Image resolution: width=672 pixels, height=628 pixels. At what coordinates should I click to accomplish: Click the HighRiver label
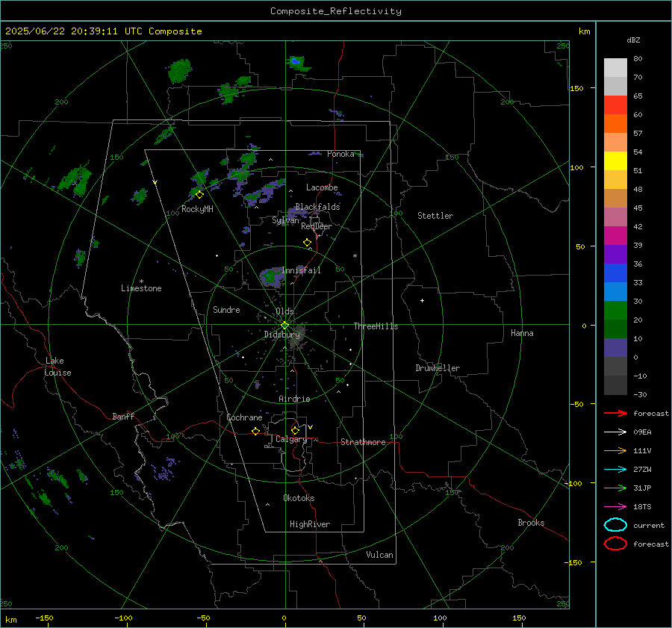[x=310, y=524]
